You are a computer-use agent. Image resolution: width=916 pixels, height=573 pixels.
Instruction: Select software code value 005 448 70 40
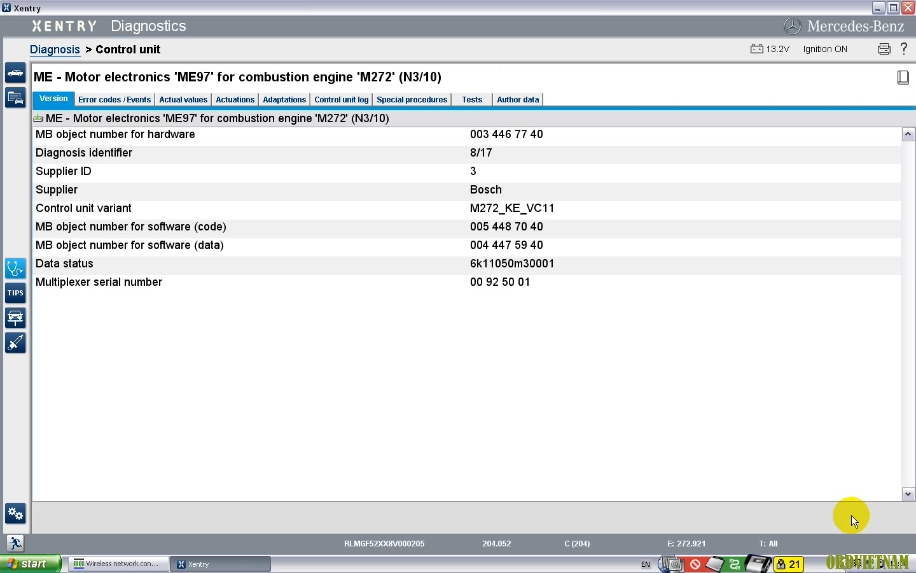[506, 227]
